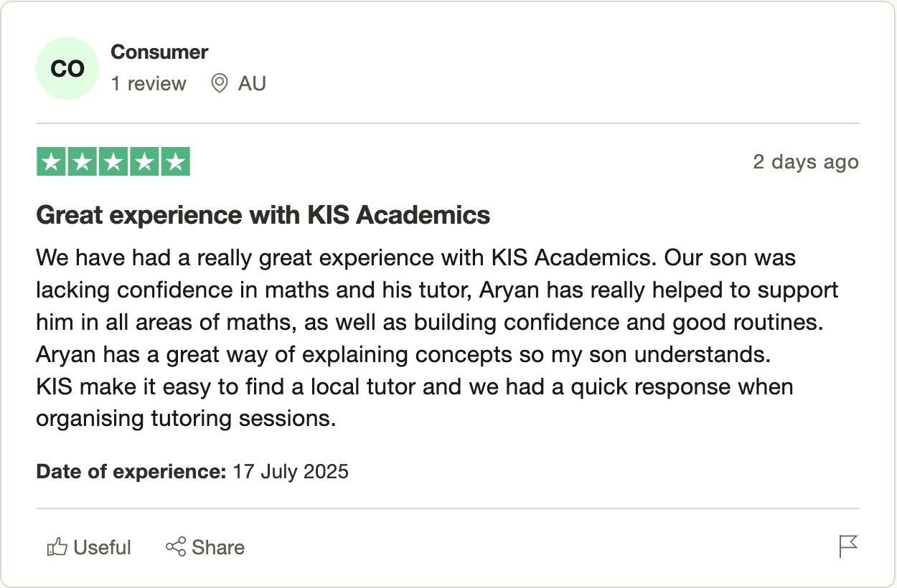897x588 pixels.
Task: Click the location pin icon beside AU
Action: point(220,84)
